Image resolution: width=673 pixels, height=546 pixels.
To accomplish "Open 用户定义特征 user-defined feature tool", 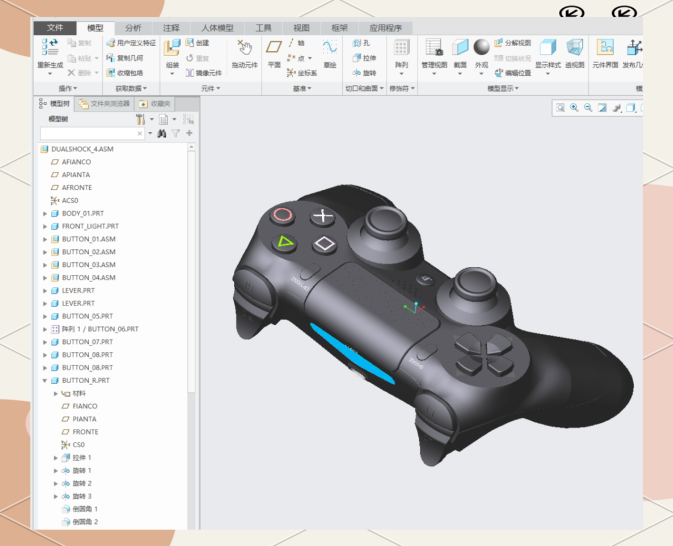I will (131, 43).
